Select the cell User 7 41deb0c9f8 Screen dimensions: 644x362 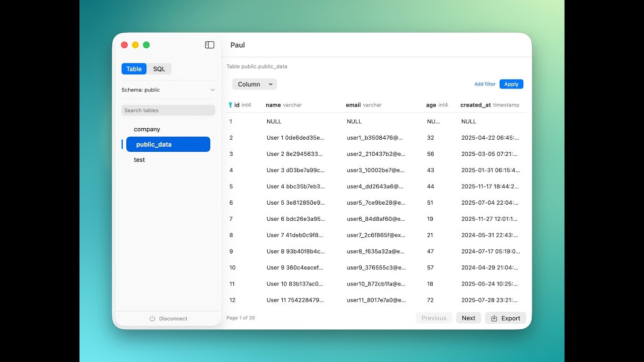[x=296, y=235]
